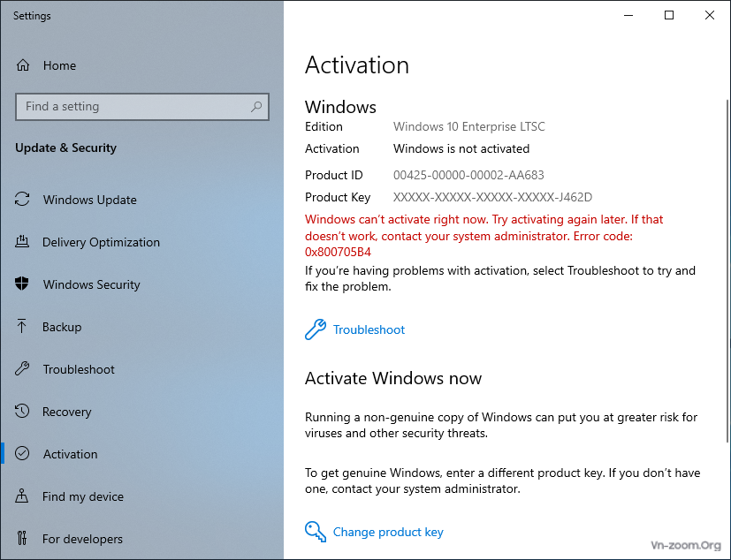The width and height of the screenshot is (731, 560).
Task: Click the Activation checkmark circle icon
Action: coord(22,454)
